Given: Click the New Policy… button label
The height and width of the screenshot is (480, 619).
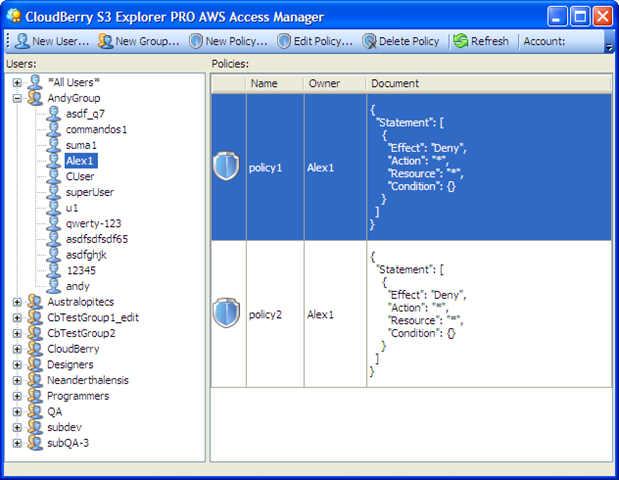Looking at the screenshot, I should point(236,41).
